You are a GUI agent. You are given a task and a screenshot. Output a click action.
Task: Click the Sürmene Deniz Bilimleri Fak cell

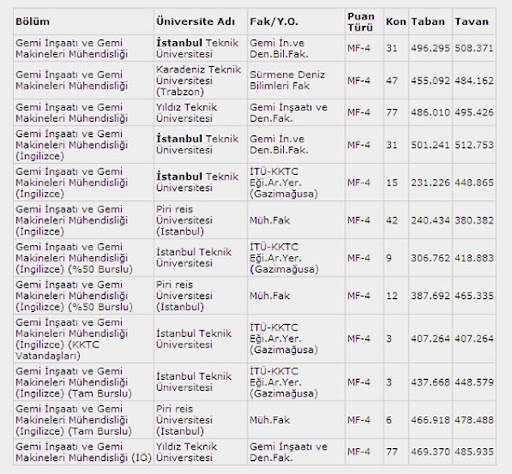287,80
